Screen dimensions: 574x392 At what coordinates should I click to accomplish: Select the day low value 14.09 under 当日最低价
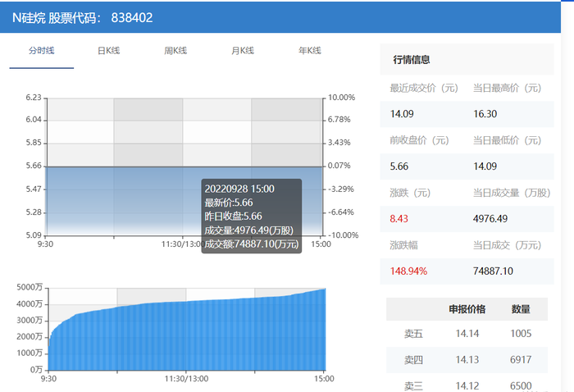(x=485, y=166)
